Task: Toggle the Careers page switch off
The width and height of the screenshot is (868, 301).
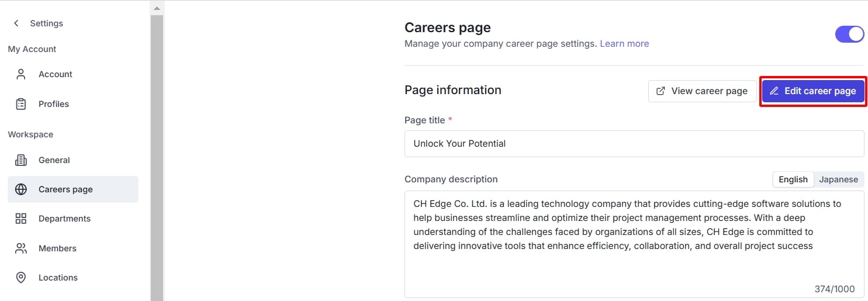Action: [849, 34]
